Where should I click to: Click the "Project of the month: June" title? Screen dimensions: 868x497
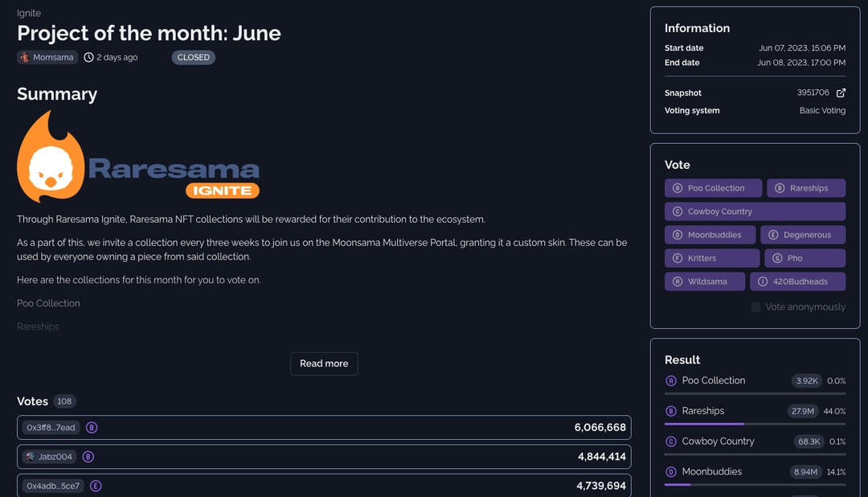click(149, 33)
